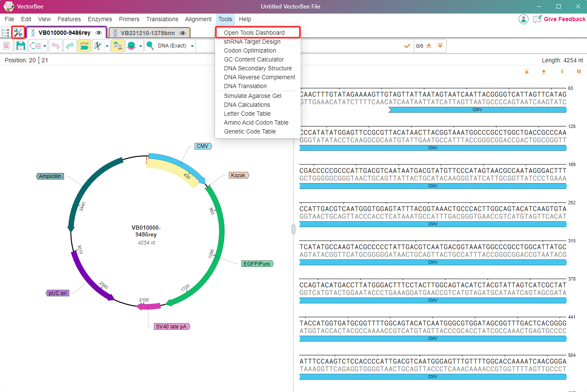Jump to sequence bottom arrow icon

click(x=544, y=72)
